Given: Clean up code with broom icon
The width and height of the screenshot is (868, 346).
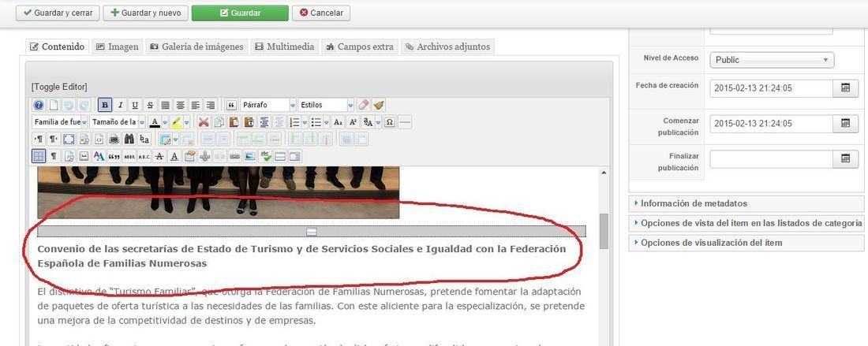Looking at the screenshot, I should tap(379, 105).
